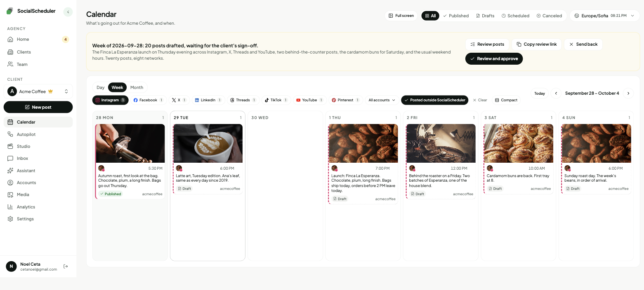Open the Sunday roast day post image
The image size is (644, 290).
597,143
